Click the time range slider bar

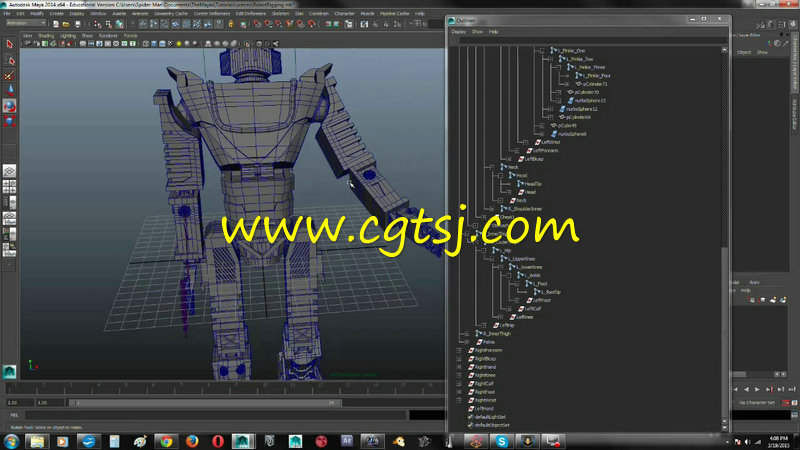tap(204, 403)
